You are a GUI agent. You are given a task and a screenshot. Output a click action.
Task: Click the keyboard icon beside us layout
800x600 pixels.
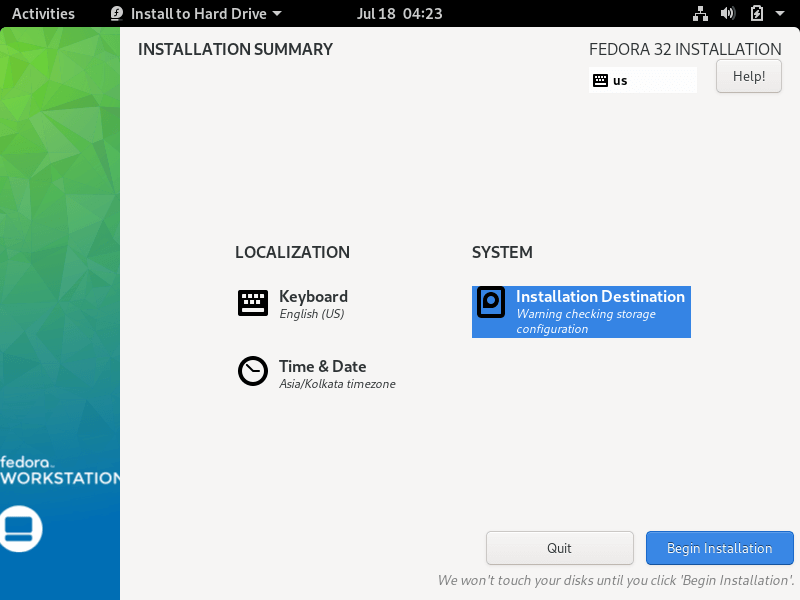(600, 81)
